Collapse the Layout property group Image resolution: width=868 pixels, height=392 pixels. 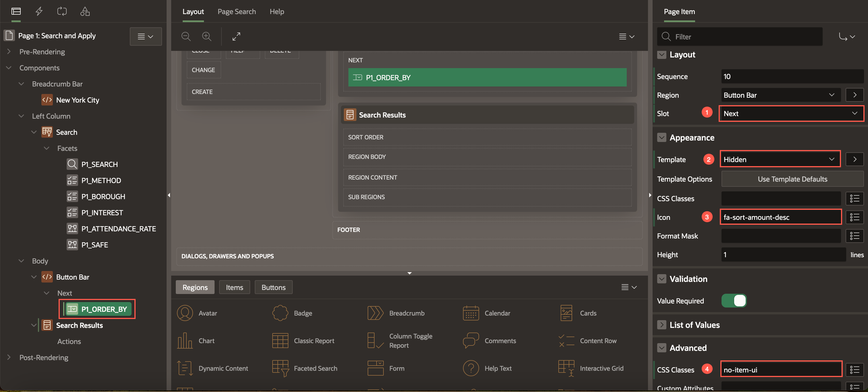661,55
